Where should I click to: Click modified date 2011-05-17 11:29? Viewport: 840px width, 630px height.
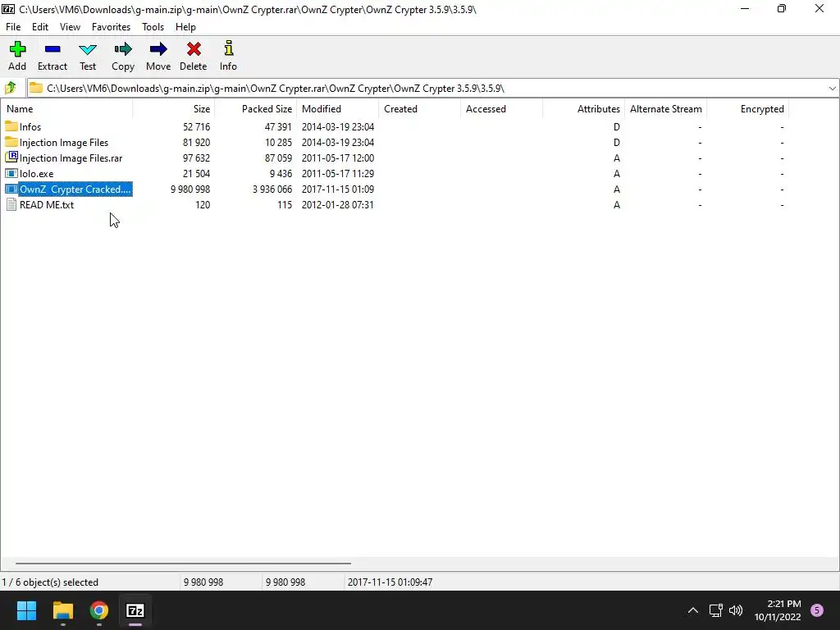point(337,174)
